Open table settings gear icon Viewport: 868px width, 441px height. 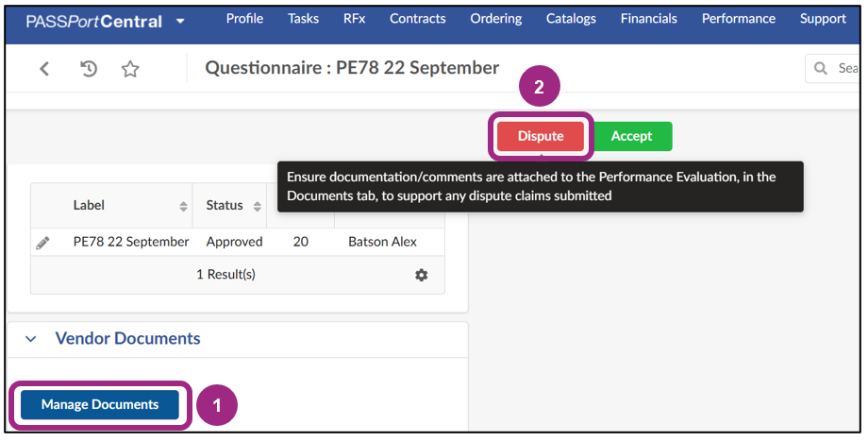[x=421, y=275]
